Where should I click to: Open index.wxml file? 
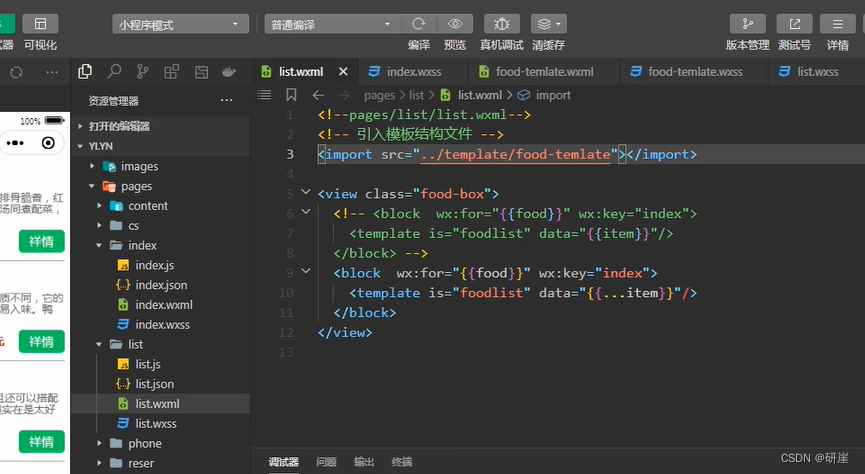[161, 305]
